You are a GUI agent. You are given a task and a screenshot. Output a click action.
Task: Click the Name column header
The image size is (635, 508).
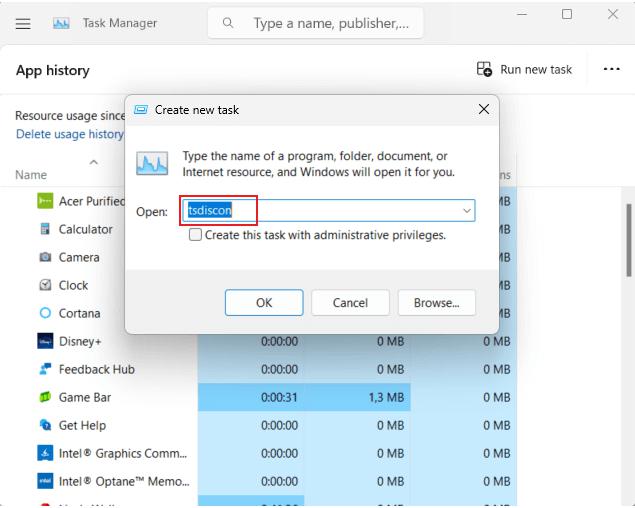click(31, 175)
